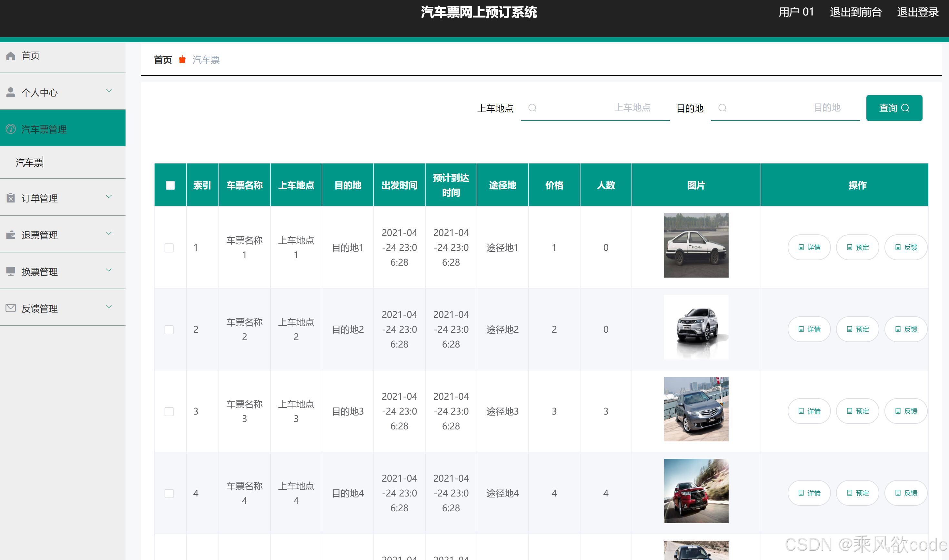The image size is (949, 560).
Task: Toggle the select-all header checkbox
Action: [x=170, y=185]
